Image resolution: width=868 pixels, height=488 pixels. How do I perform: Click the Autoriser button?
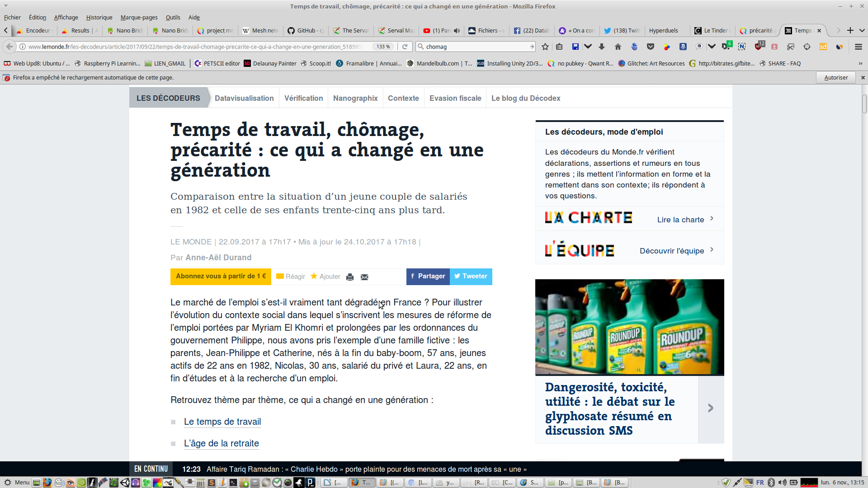pos(835,78)
